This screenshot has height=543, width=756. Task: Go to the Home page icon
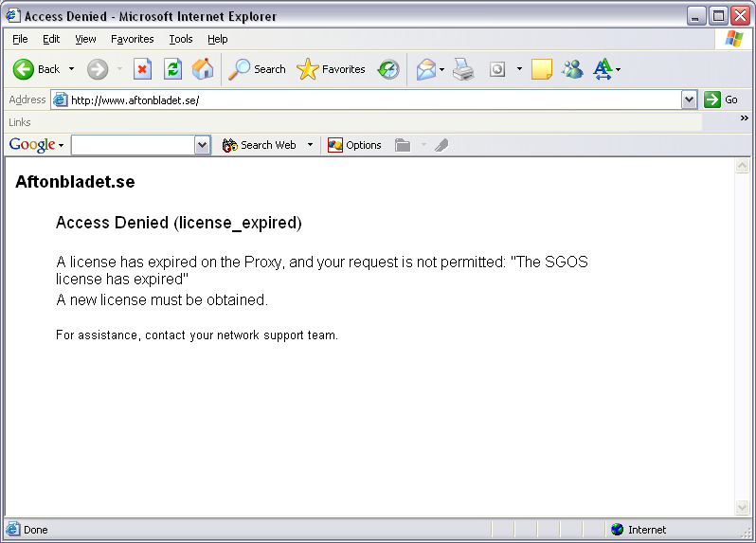coord(203,69)
